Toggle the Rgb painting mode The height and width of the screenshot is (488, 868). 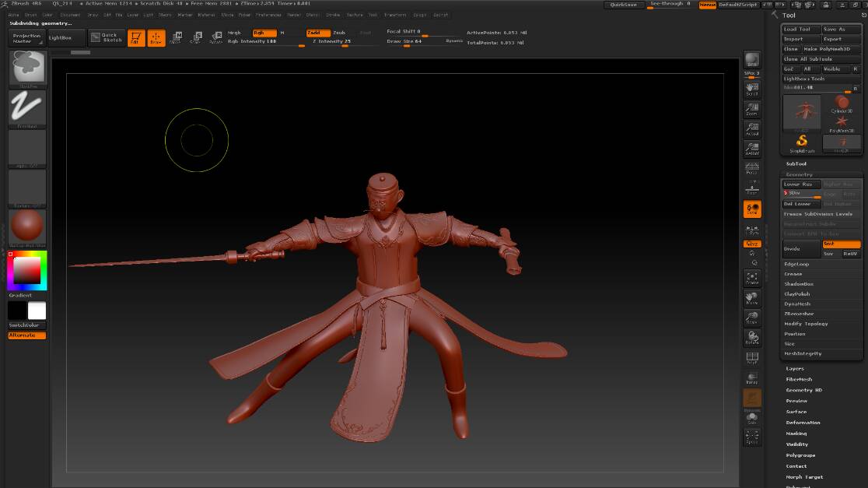point(264,33)
